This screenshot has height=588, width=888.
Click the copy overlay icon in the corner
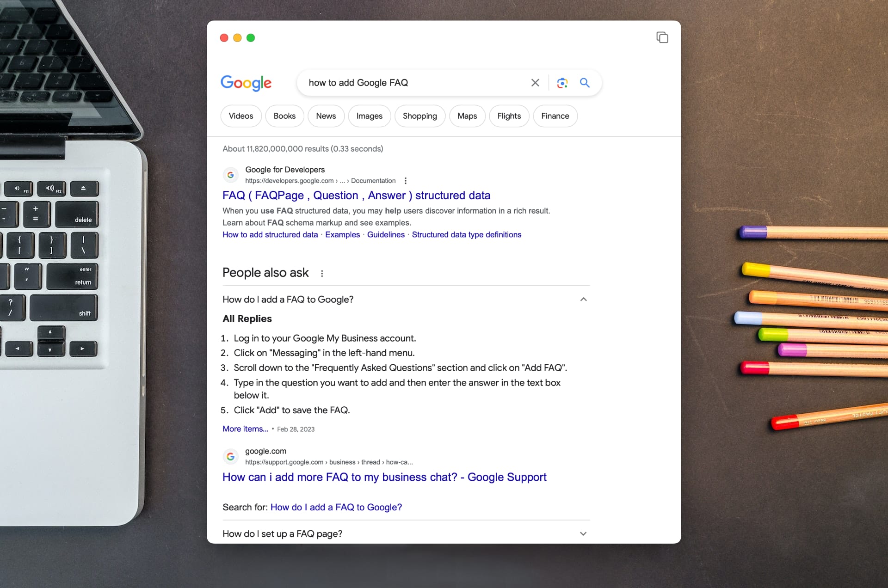662,37
